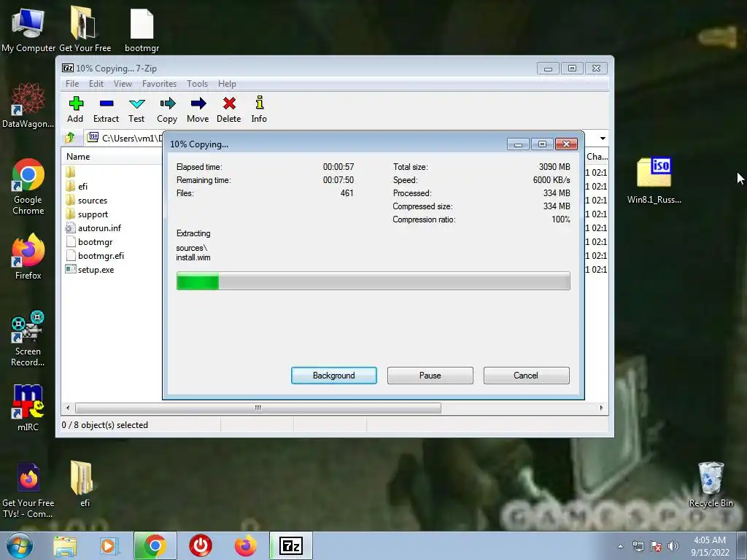Select the Recycle Bin icon

point(711,484)
